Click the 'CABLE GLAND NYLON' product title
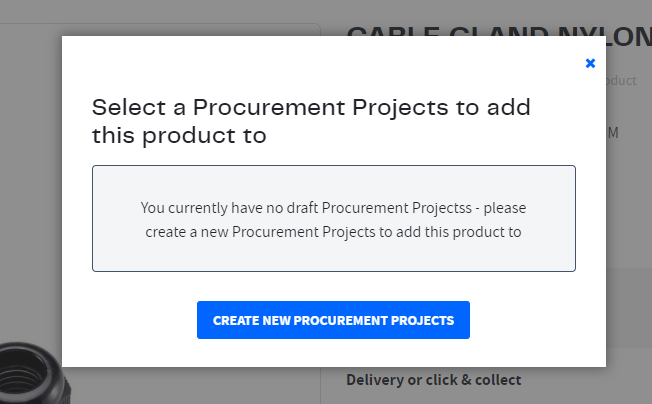The image size is (652, 404). (499, 31)
